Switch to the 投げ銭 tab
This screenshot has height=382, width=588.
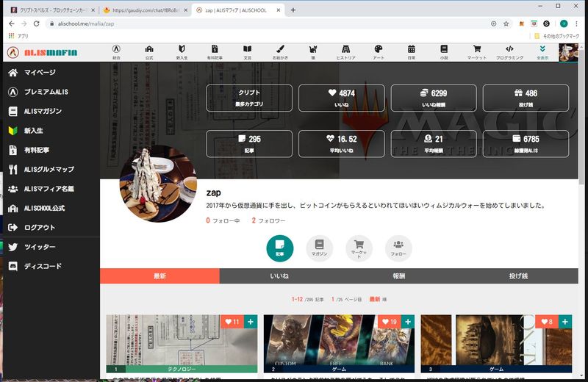pos(519,276)
